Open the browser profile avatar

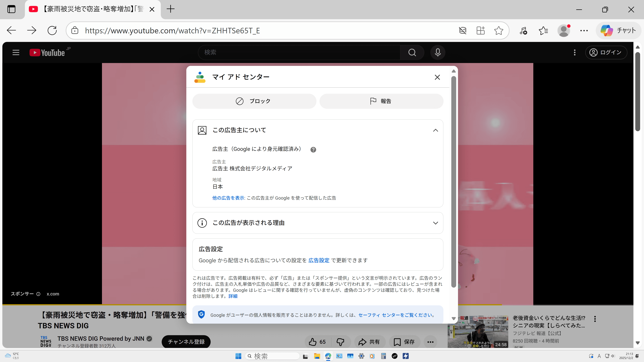[x=564, y=31]
